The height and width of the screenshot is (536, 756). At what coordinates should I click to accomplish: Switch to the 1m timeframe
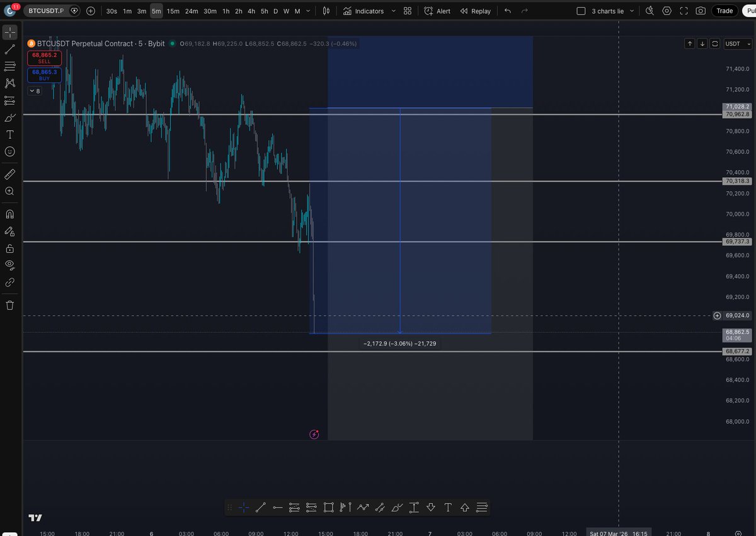pyautogui.click(x=127, y=11)
